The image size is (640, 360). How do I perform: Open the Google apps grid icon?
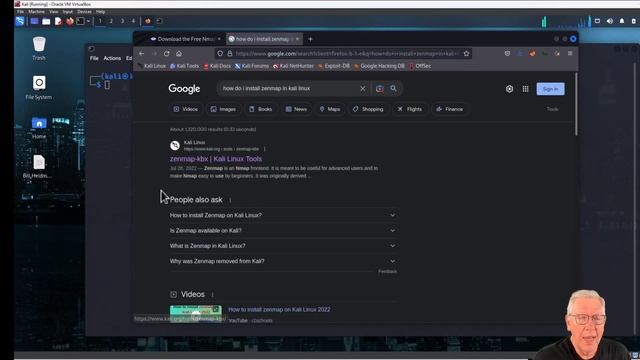[525, 89]
